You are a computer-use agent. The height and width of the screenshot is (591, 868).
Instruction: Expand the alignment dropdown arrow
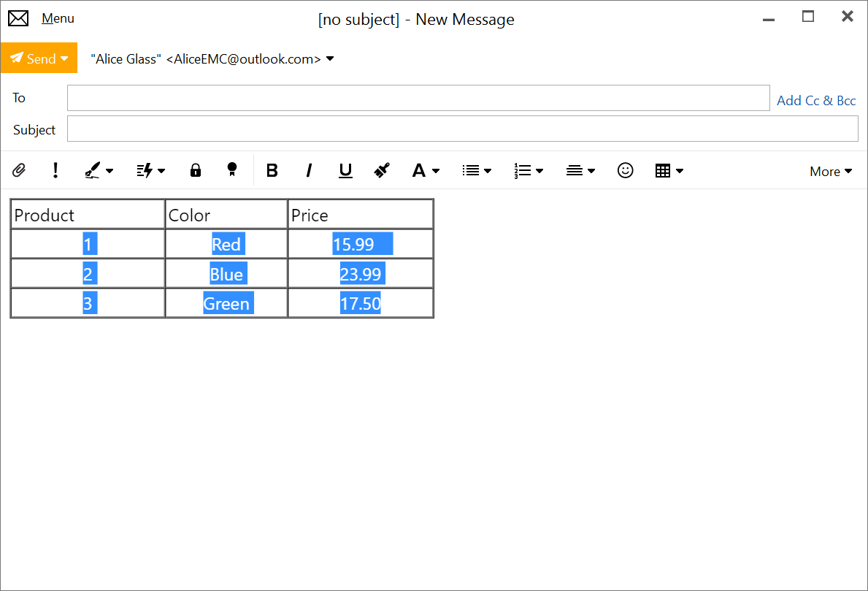pyautogui.click(x=591, y=171)
